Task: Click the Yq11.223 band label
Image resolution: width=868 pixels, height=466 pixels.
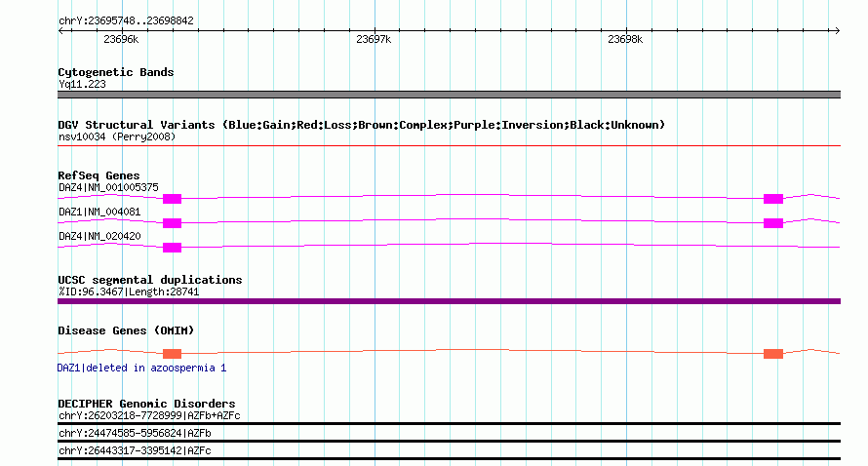Action: [82, 84]
